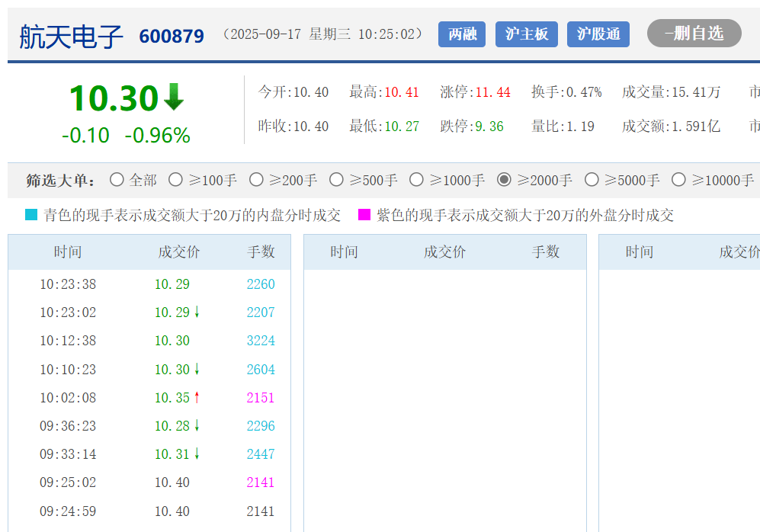Click the 沪股通 tag button
Viewport: 760px width, 532px height.
[598, 34]
